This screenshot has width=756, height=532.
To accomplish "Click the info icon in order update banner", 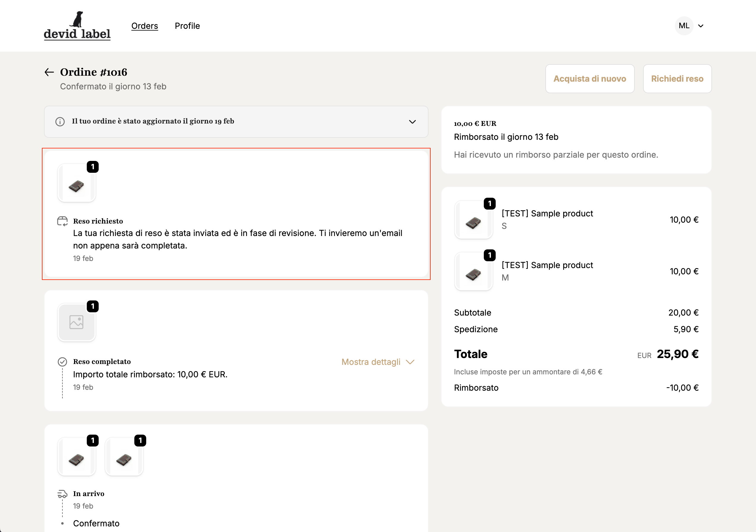I will (60, 122).
